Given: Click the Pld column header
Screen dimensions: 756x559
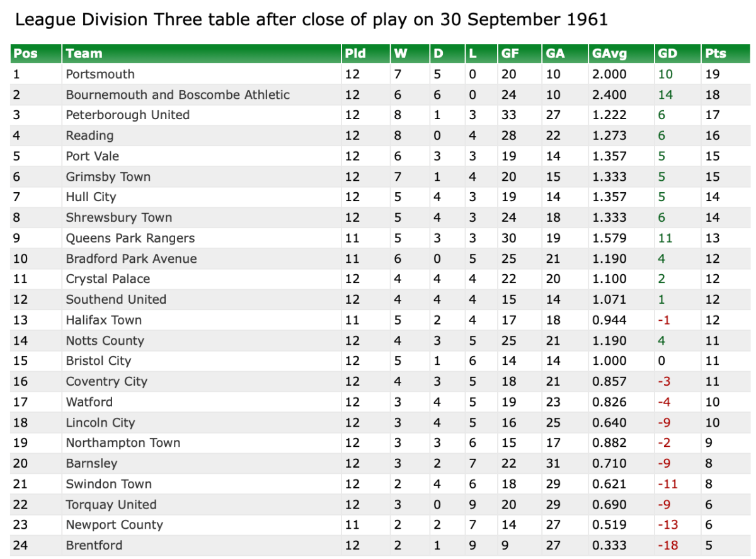Looking at the screenshot, I should point(355,54).
